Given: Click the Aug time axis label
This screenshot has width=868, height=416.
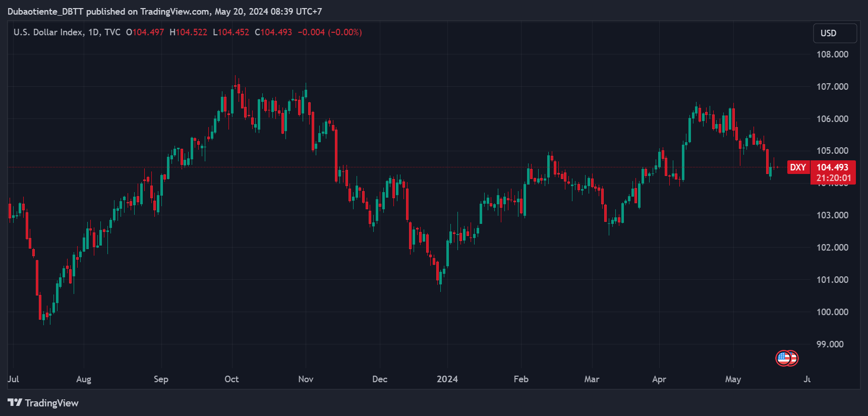Looking at the screenshot, I should point(84,379).
